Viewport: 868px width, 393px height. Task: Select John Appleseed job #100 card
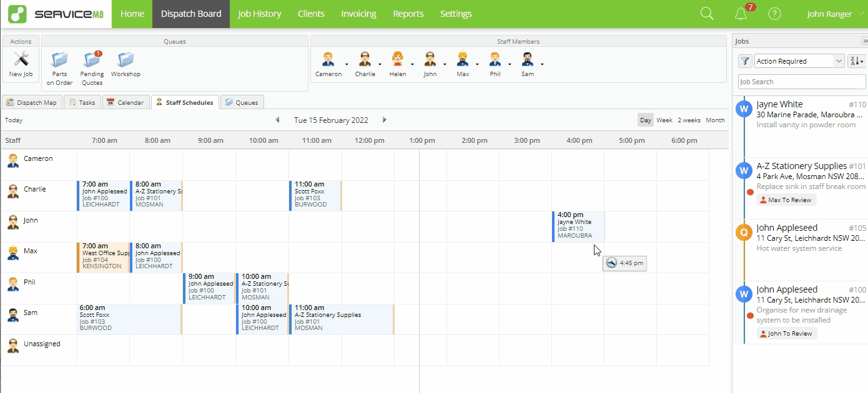coord(801,313)
